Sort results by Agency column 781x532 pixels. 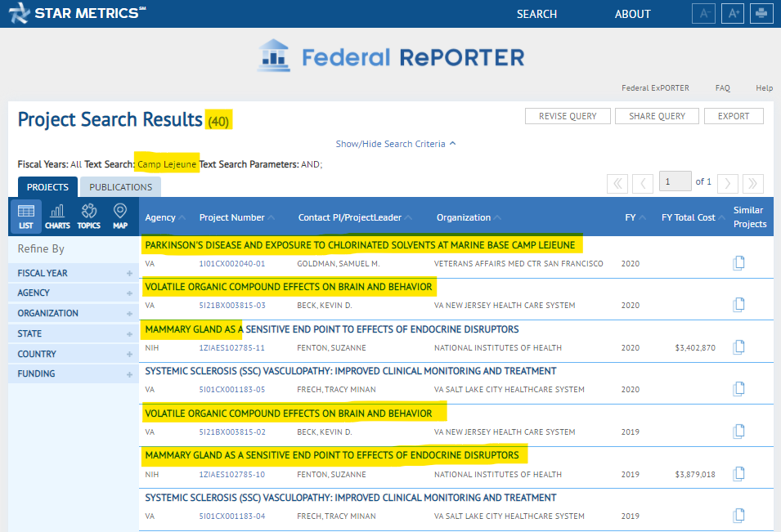pyautogui.click(x=165, y=217)
